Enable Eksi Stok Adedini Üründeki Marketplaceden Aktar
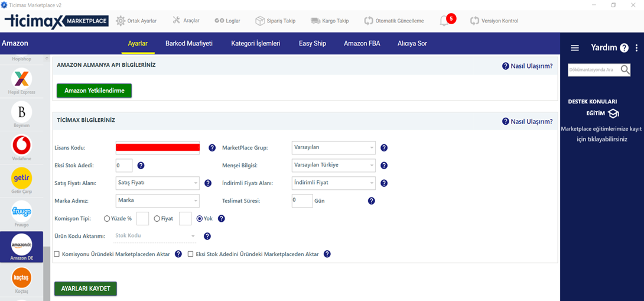Screen dimensions: 644x301 click(x=191, y=254)
